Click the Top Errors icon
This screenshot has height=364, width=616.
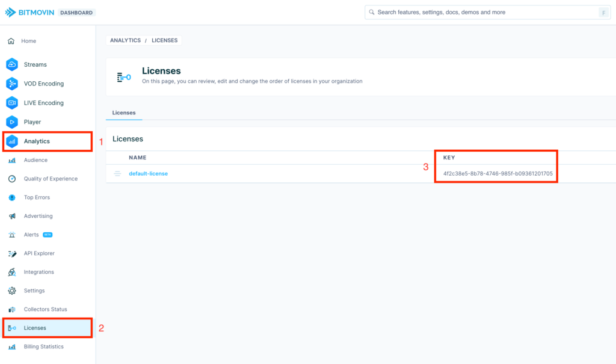pos(12,197)
